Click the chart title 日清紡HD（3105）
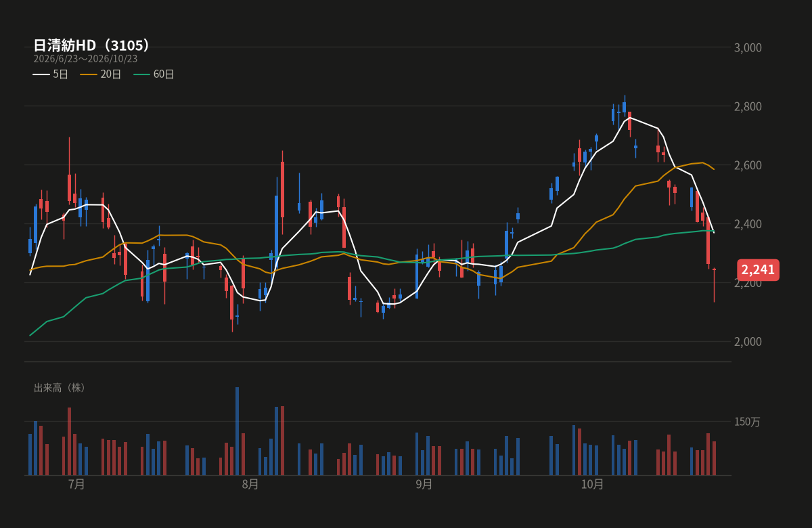This screenshot has width=812, height=528. [x=92, y=45]
